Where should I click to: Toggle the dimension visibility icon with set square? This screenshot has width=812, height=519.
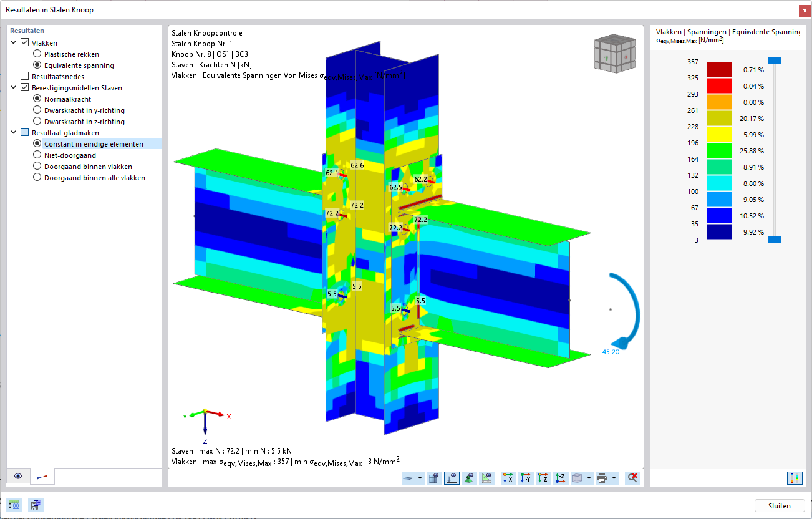click(x=486, y=478)
